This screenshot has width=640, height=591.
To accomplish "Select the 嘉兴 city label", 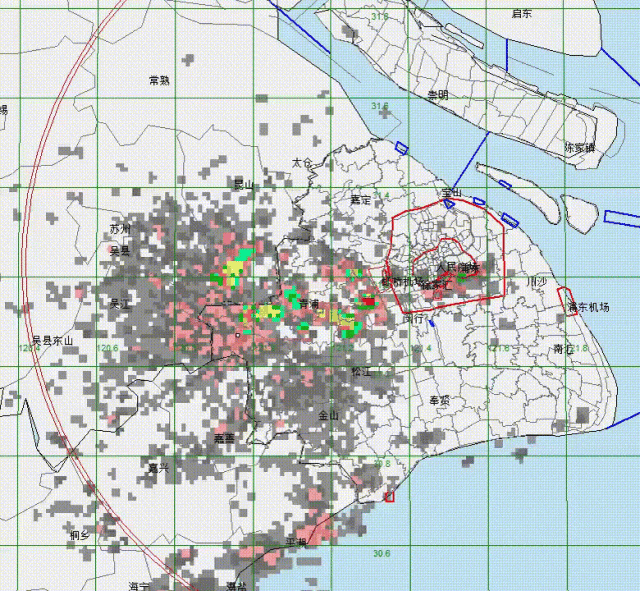I will click(x=158, y=468).
